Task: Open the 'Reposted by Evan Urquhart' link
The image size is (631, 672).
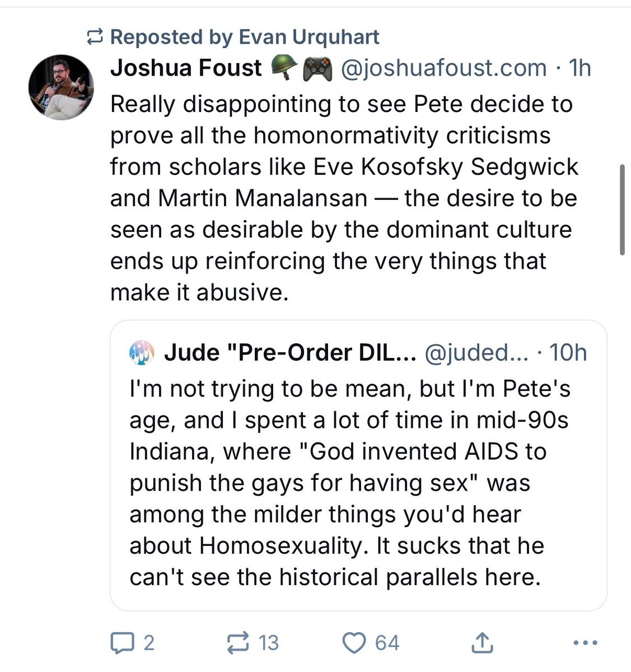Action: tap(245, 37)
